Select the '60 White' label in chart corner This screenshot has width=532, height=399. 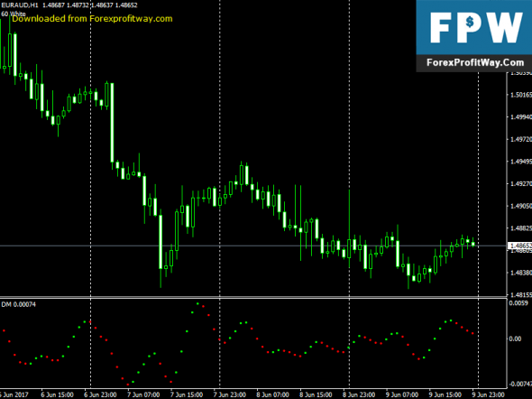pyautogui.click(x=14, y=14)
